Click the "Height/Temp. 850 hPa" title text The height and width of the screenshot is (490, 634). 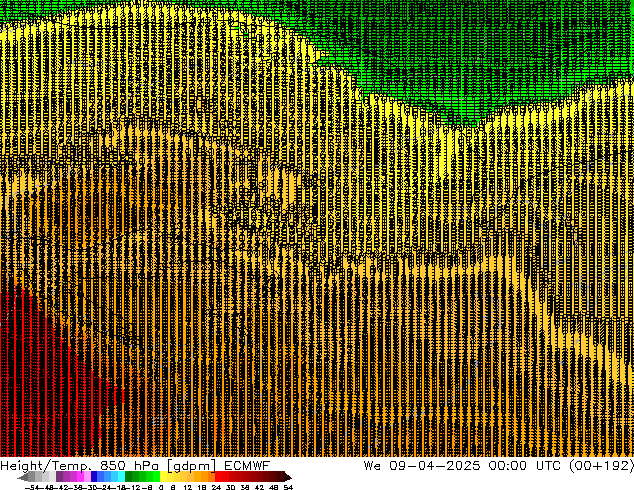pos(80,466)
